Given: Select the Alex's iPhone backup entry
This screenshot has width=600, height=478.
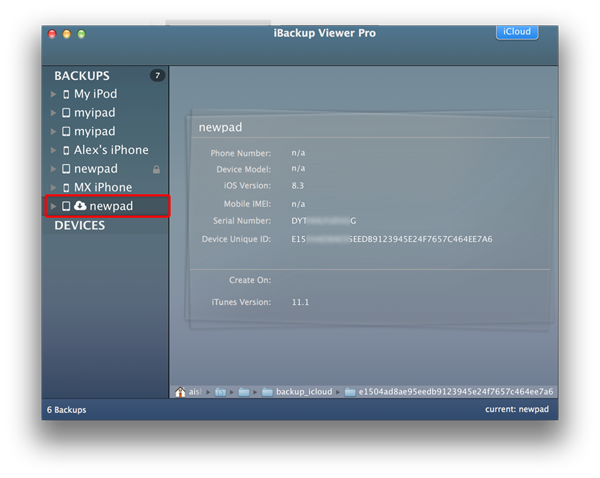Looking at the screenshot, I should click(105, 150).
